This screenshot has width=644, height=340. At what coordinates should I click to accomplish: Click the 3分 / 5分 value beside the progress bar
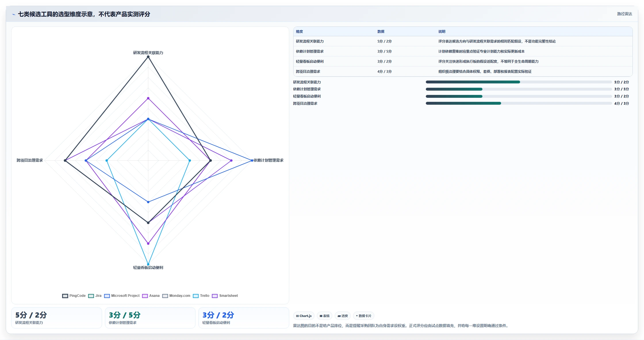(x=622, y=89)
